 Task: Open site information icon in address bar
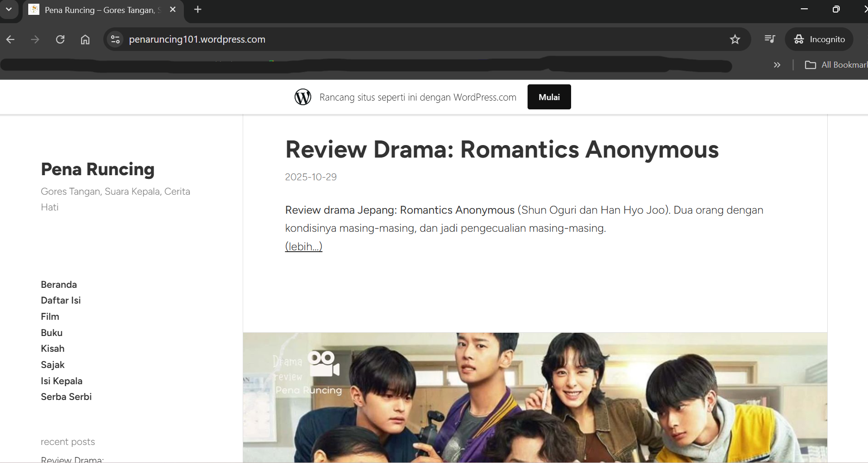tap(115, 39)
